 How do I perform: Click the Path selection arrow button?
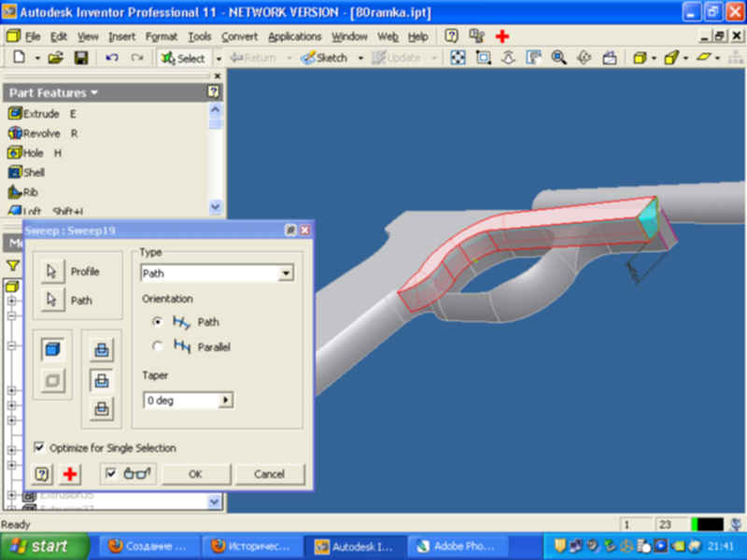click(51, 301)
